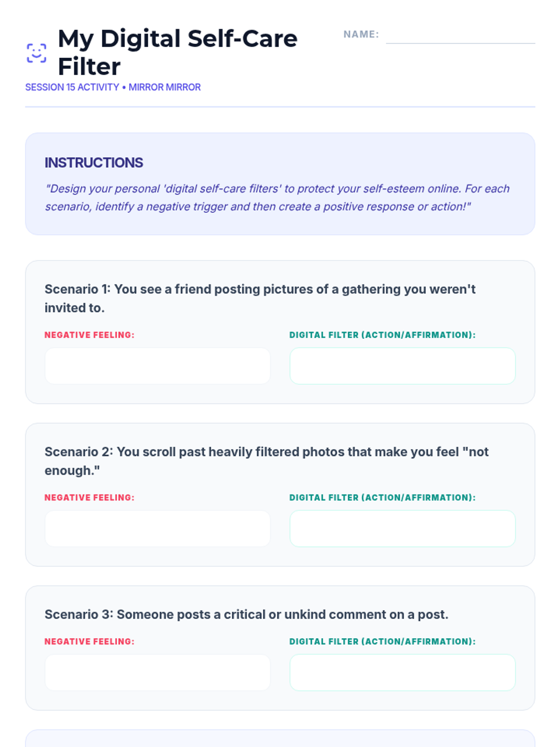
Task: Click the Scenario 1 gathering prompt text
Action: [260, 298]
